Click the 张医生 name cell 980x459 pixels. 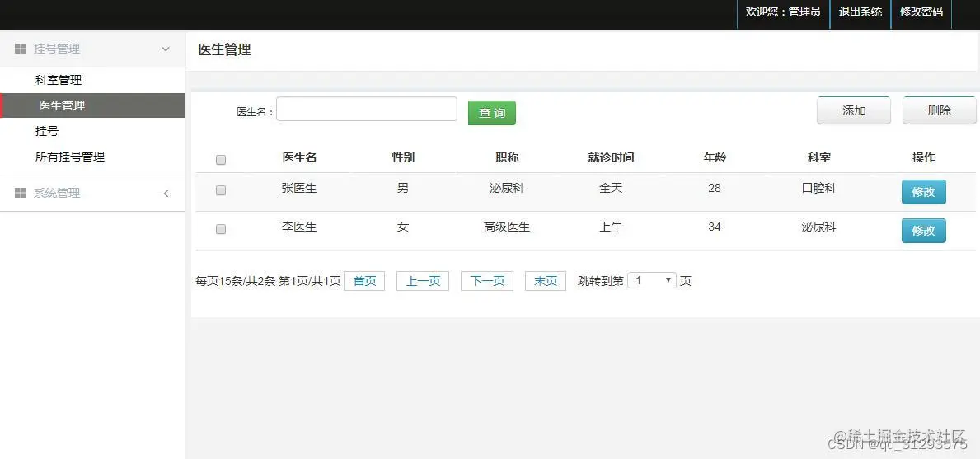click(x=299, y=188)
